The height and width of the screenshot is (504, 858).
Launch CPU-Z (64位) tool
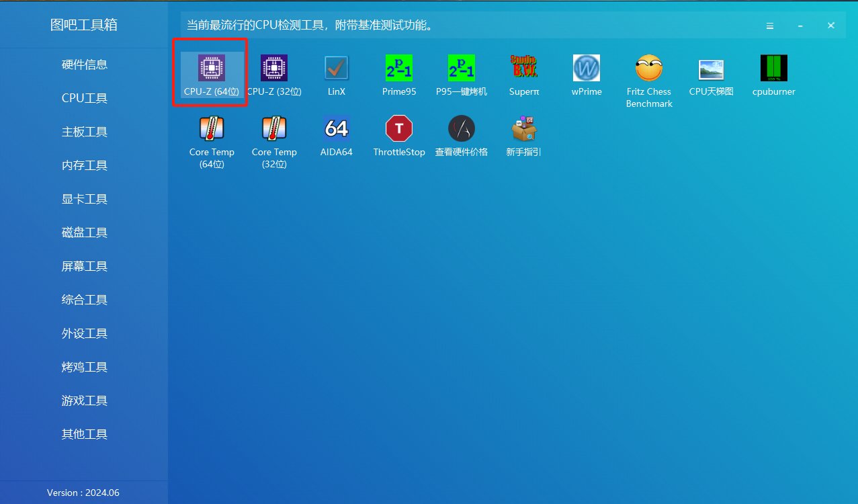211,75
